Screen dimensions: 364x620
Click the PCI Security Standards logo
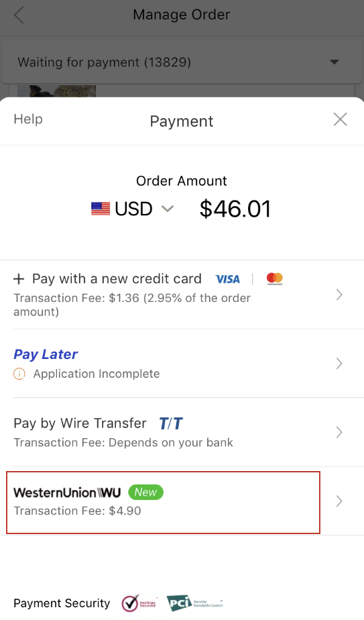[194, 603]
